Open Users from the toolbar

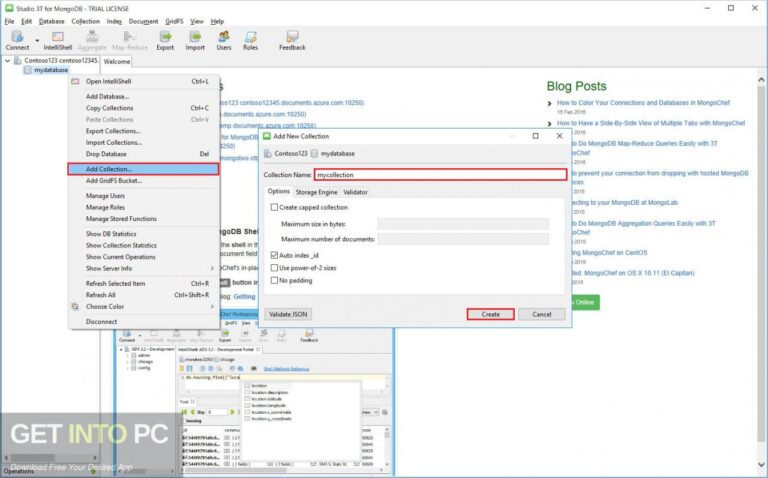(x=224, y=41)
